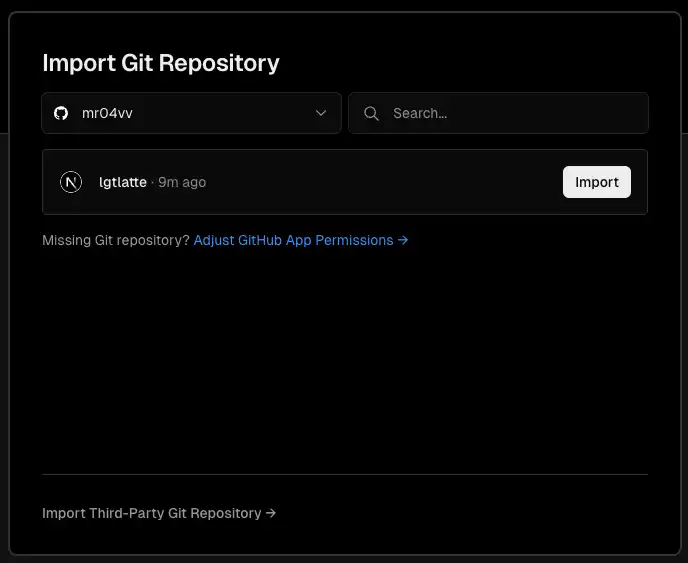Click the GitHub logo in the account selector
This screenshot has height=563, width=688.
click(x=61, y=113)
